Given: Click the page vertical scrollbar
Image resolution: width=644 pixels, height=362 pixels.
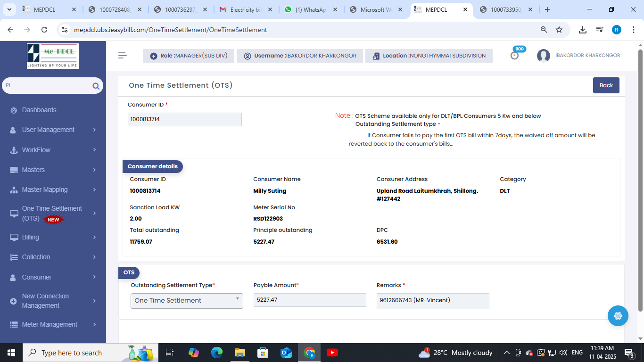Looking at the screenshot, I should 640,179.
